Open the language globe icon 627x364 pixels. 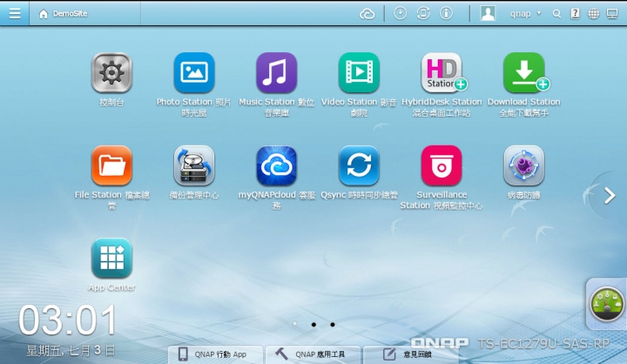(x=593, y=14)
